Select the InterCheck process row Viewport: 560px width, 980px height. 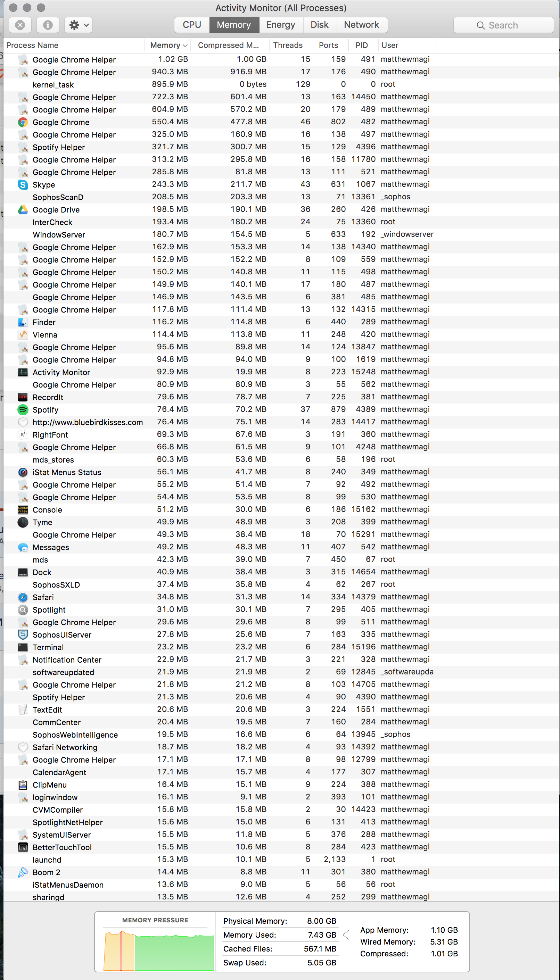(x=281, y=222)
